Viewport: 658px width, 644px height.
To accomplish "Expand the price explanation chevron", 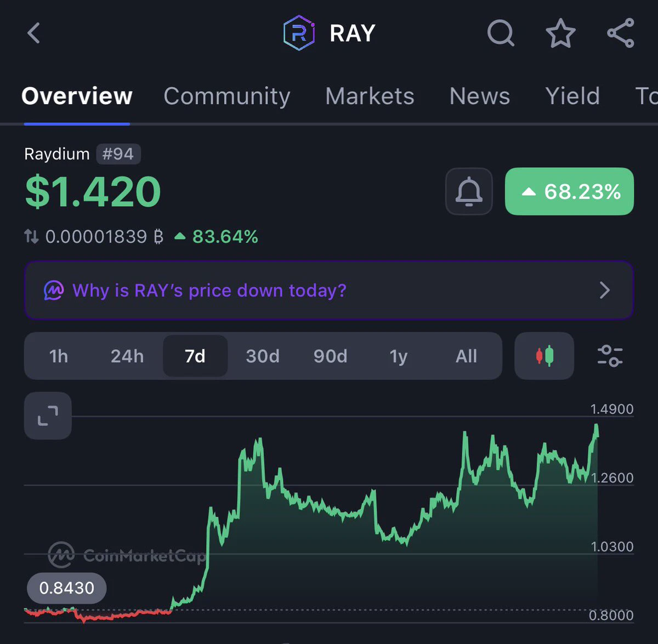I will pyautogui.click(x=605, y=290).
